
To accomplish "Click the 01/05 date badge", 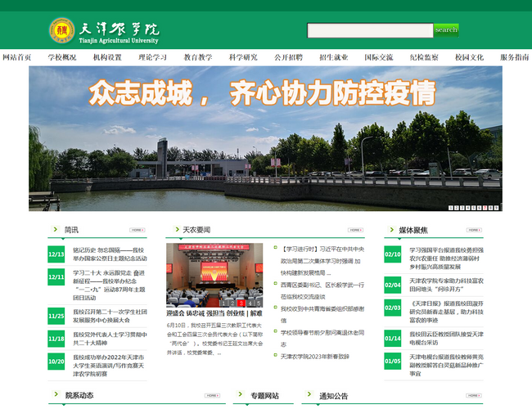I will (393, 362).
